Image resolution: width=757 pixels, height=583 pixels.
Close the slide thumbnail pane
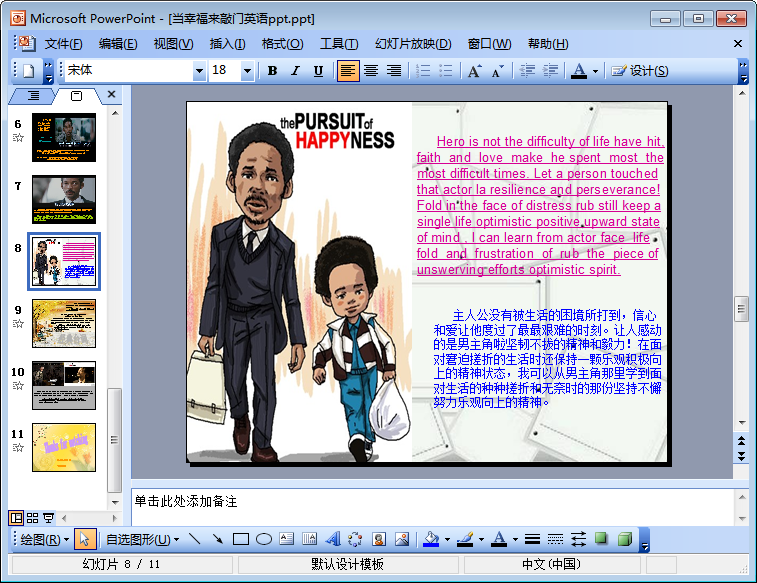click(112, 94)
